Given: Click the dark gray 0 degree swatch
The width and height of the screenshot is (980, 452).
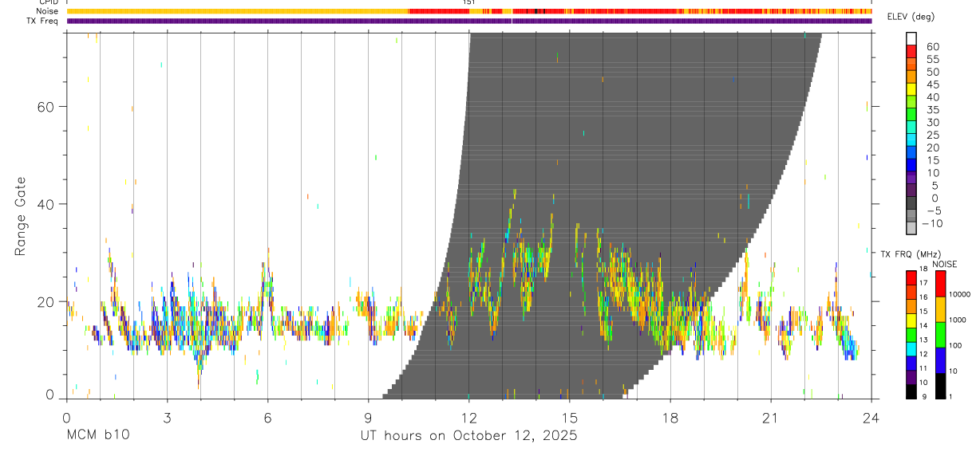Looking at the screenshot, I should (911, 203).
